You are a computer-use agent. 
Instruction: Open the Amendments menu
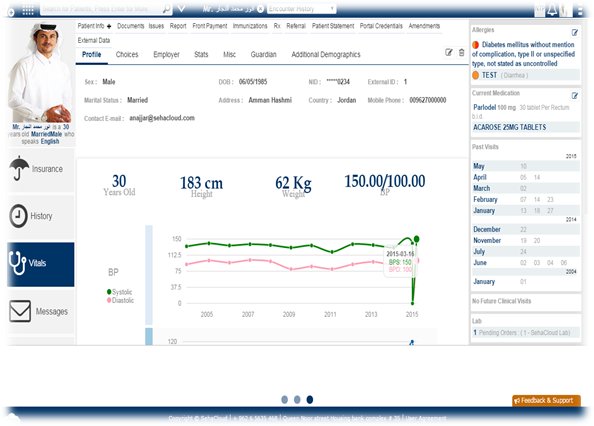[x=424, y=26]
